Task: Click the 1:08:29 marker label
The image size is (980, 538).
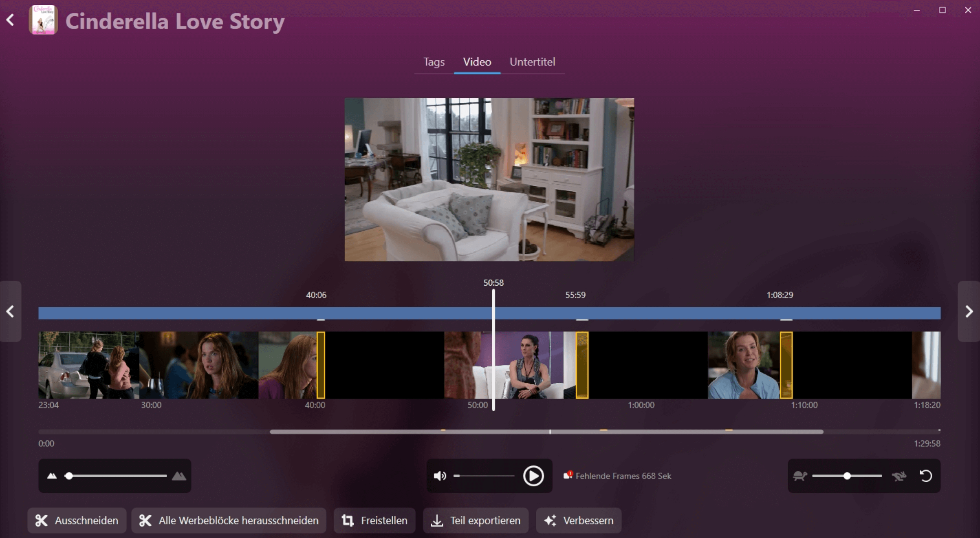Action: point(780,295)
